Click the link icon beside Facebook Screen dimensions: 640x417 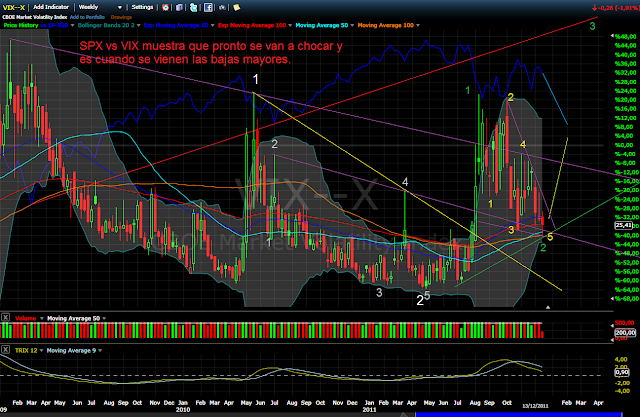[x=222, y=7]
